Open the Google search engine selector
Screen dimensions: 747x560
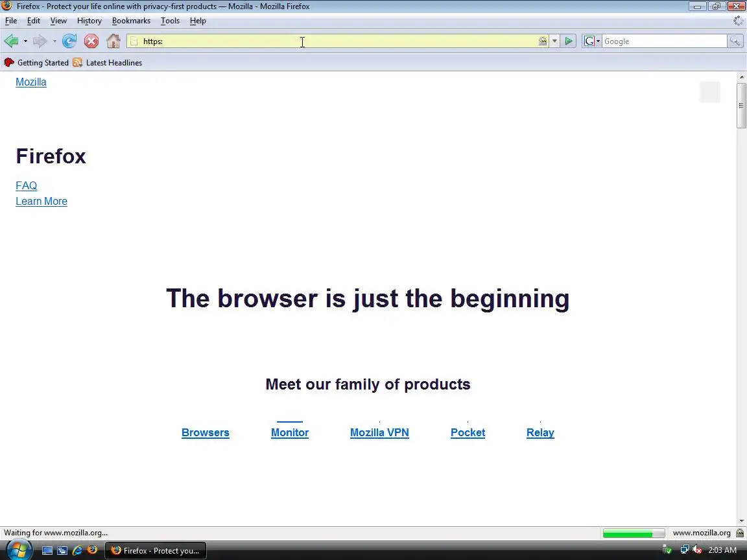click(x=592, y=41)
